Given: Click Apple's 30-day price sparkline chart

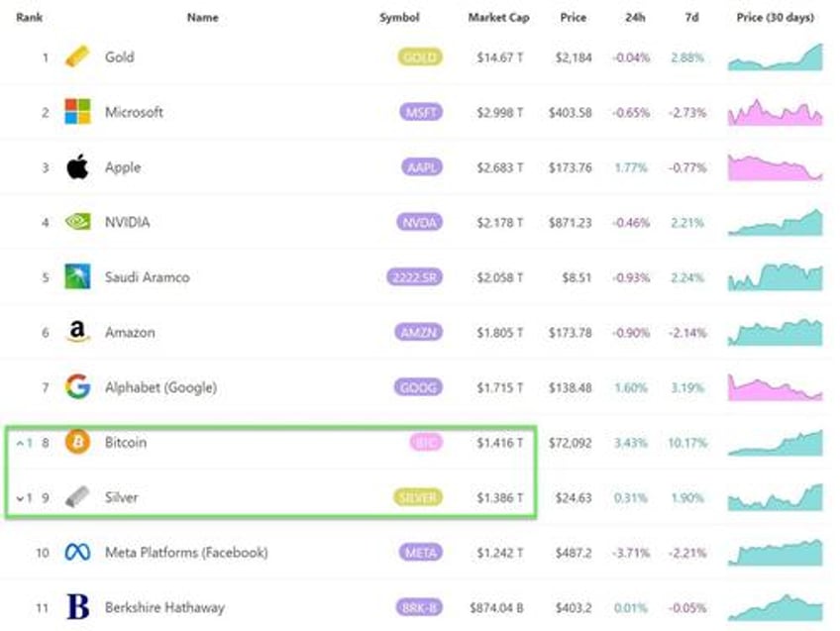Looking at the screenshot, I should (x=776, y=167).
